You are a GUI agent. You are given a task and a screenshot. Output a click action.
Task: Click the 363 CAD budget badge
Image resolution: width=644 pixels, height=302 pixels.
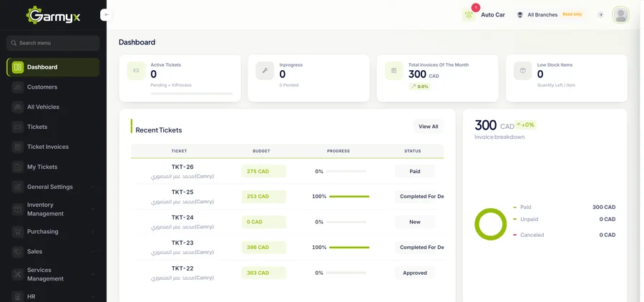(263, 273)
